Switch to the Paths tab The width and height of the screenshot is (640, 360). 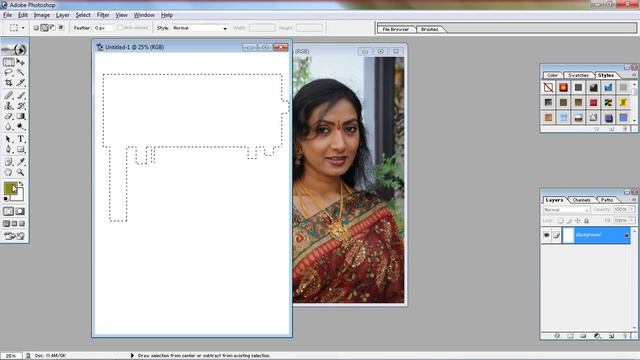click(x=607, y=200)
